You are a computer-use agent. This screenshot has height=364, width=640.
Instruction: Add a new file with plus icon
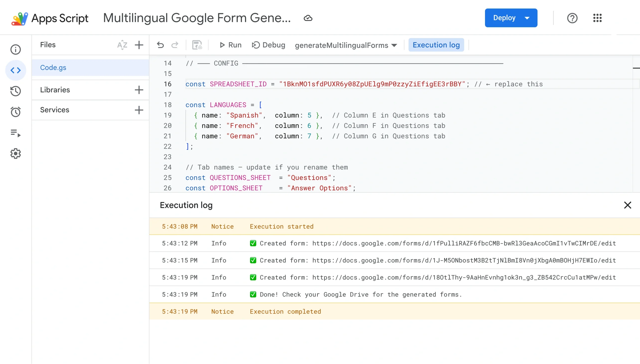[x=139, y=45]
